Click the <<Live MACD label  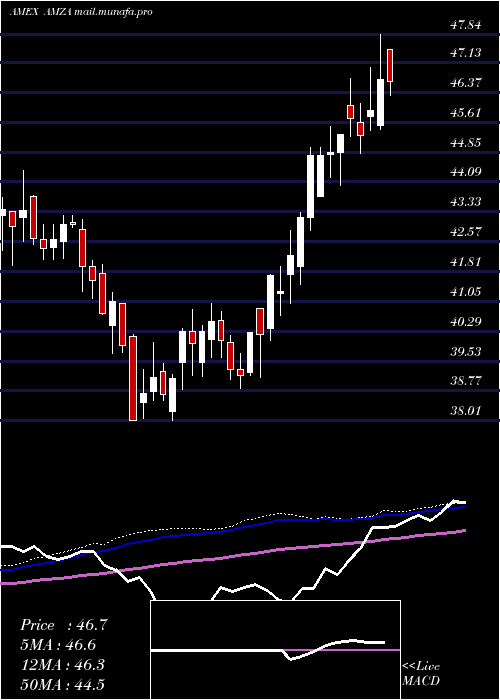click(x=421, y=673)
